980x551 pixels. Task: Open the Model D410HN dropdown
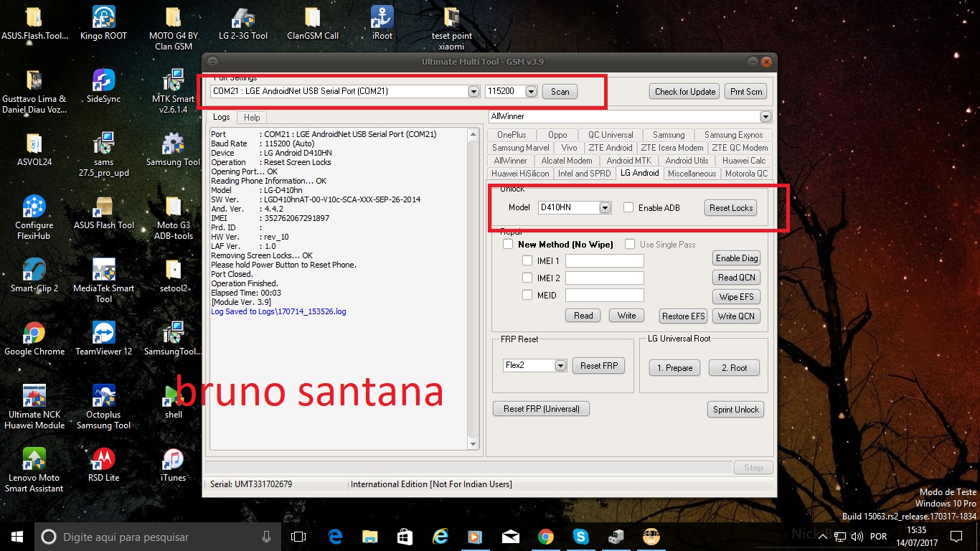point(605,207)
